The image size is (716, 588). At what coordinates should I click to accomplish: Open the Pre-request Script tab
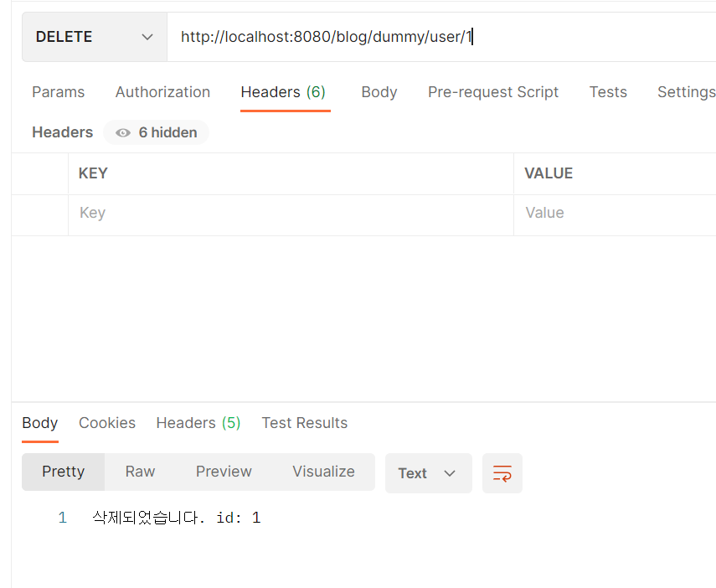pos(493,92)
